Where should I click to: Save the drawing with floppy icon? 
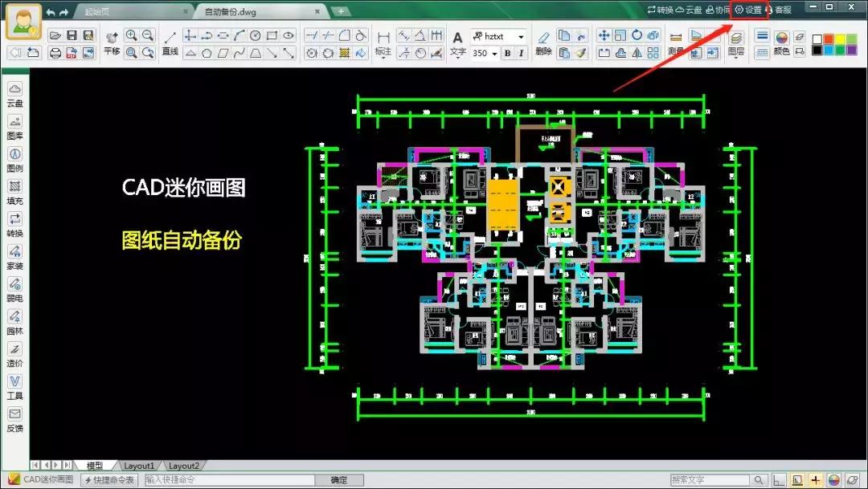tap(72, 35)
